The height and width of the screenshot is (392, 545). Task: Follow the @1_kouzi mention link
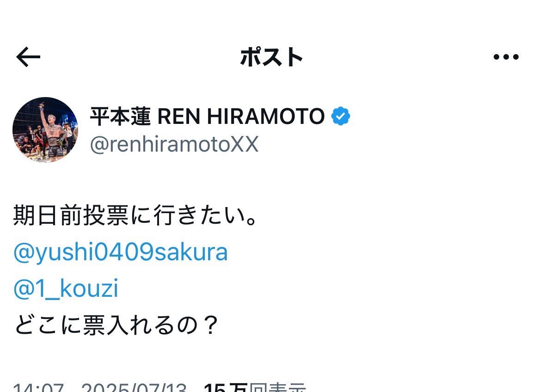click(66, 288)
